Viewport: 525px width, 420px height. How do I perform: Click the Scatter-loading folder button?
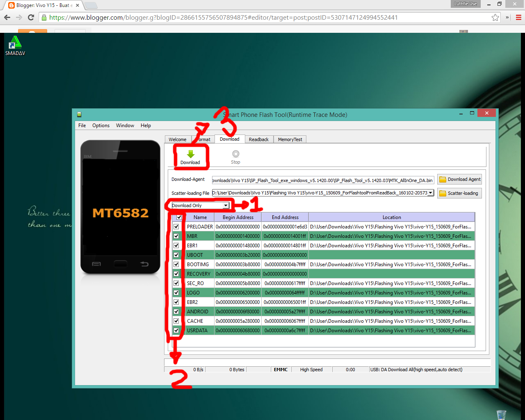[x=459, y=193]
